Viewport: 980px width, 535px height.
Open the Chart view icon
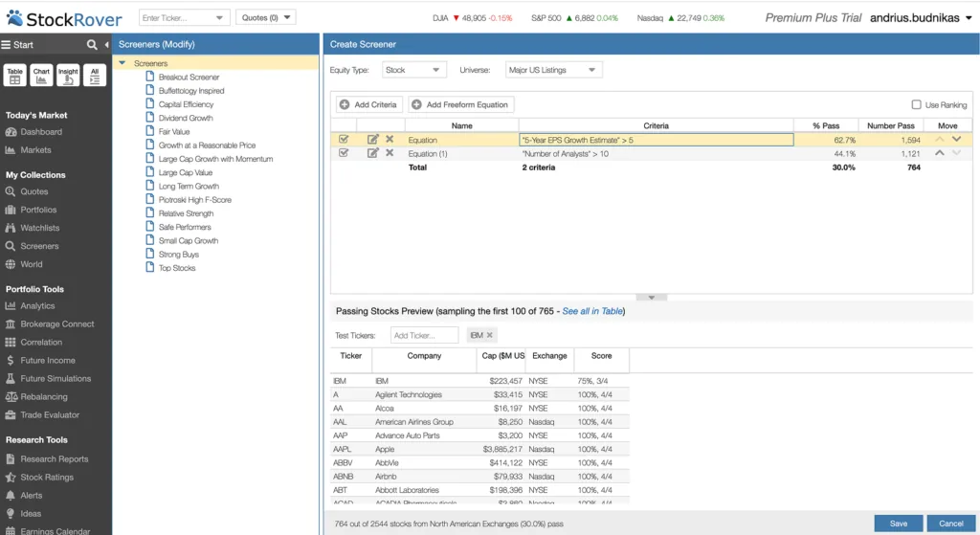pos(41,77)
